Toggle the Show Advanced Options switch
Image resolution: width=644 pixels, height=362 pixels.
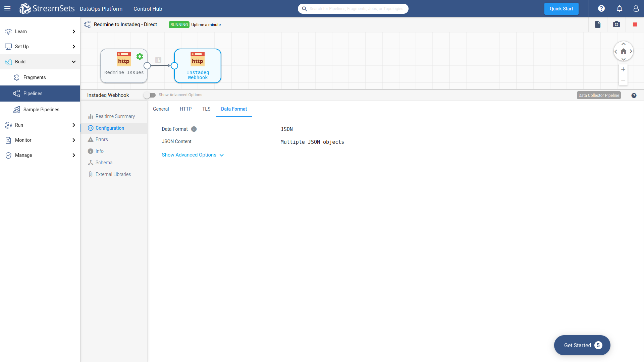(150, 95)
